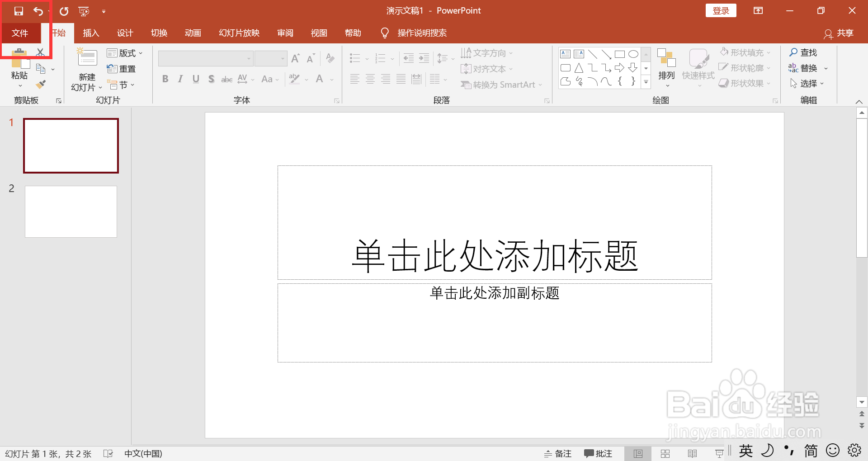Click the Increase Font Size icon

[296, 58]
